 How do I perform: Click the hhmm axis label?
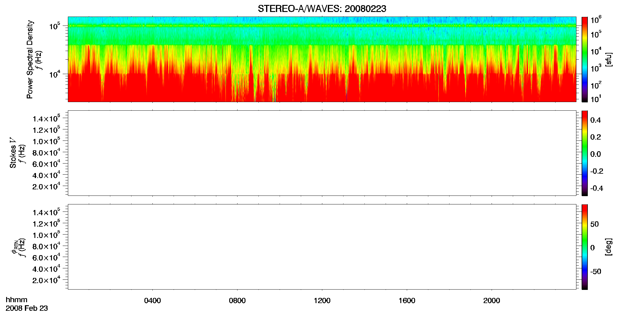click(17, 300)
